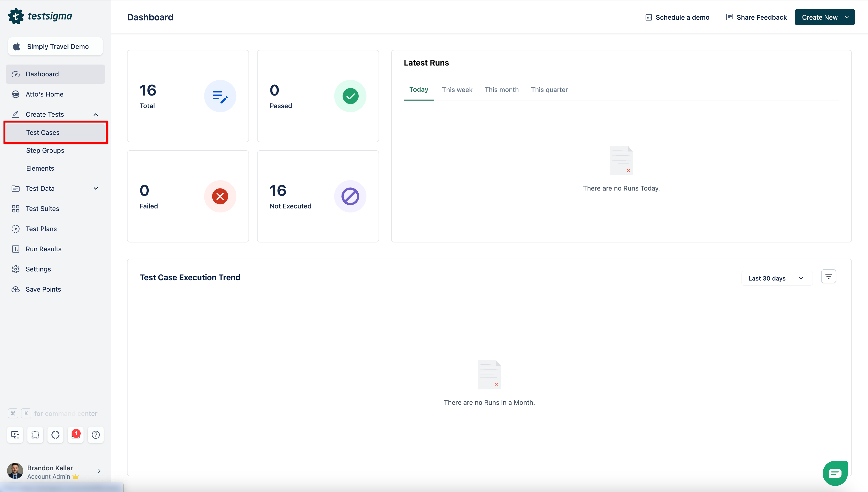The height and width of the screenshot is (492, 868).
Task: Click the filter icon in Execution Trend
Action: point(828,277)
